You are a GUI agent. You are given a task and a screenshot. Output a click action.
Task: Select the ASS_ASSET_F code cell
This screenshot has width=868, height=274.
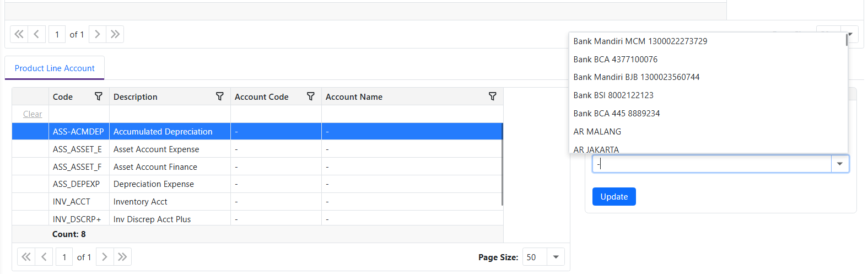pos(79,166)
